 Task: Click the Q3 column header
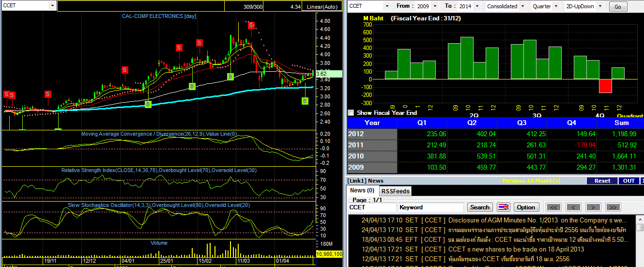click(521, 123)
